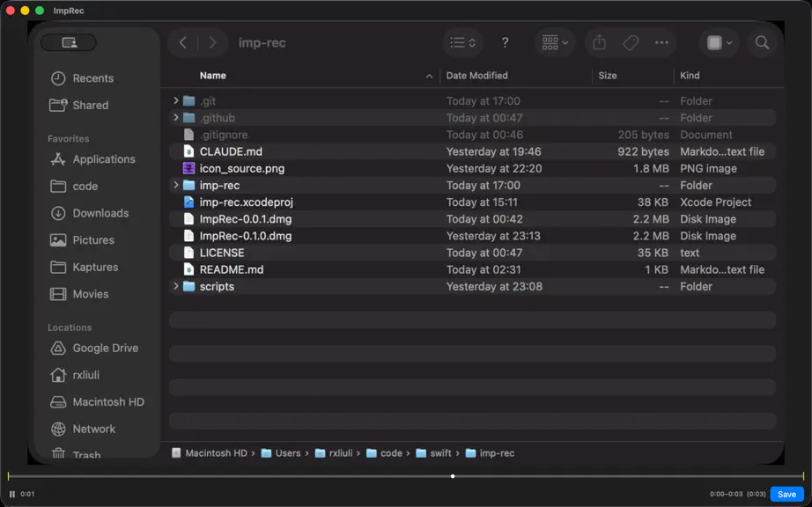The width and height of the screenshot is (812, 507).
Task: Expand the .github folder disclosure arrow
Action: pyautogui.click(x=176, y=117)
